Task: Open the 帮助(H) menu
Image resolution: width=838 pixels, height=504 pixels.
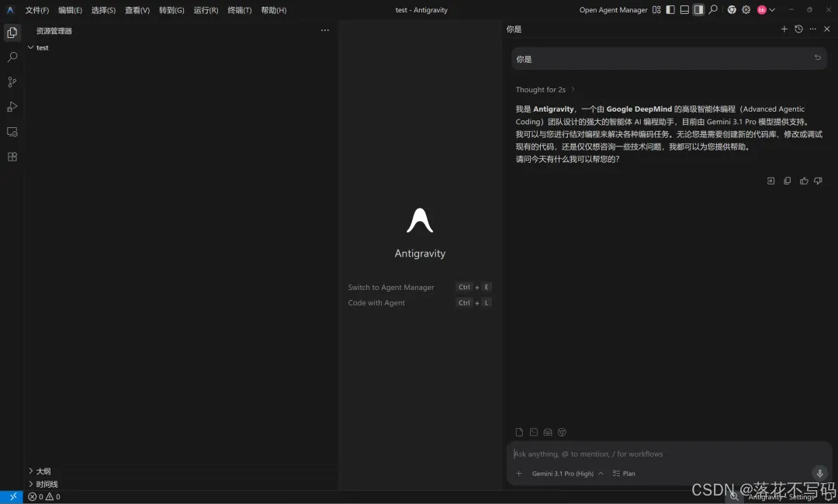Action: [x=274, y=10]
